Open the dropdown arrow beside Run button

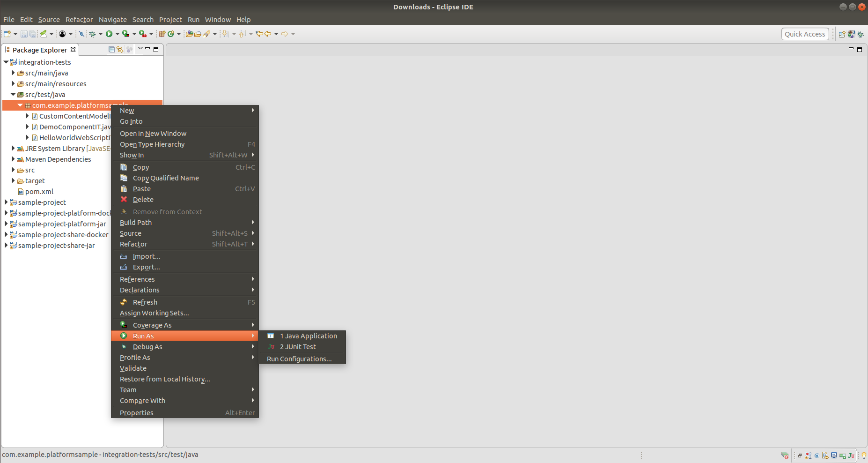[x=117, y=34]
